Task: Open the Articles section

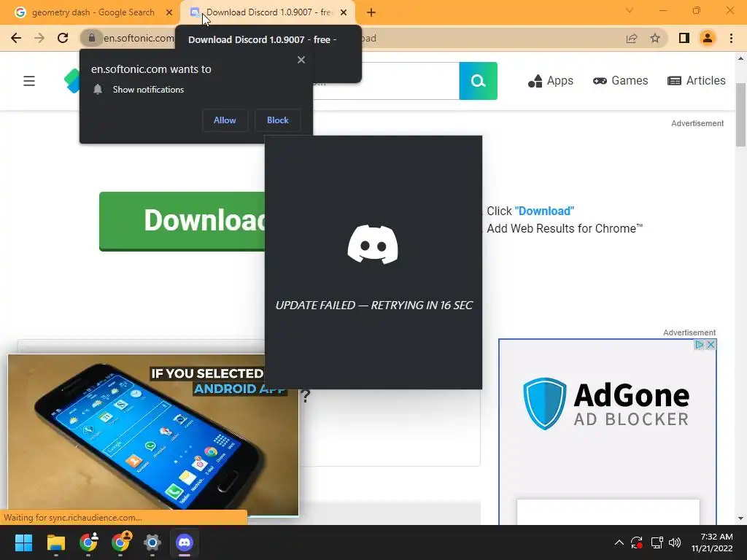Action: pyautogui.click(x=697, y=81)
